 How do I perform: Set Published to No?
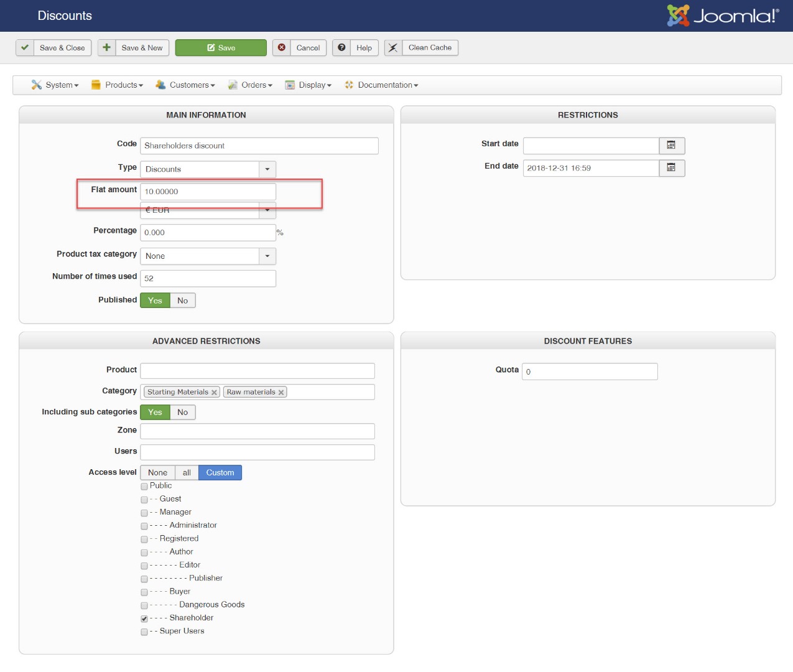(183, 301)
